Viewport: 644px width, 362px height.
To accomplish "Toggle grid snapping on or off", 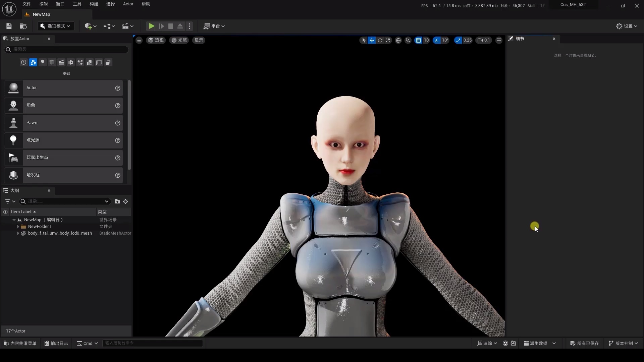I will pyautogui.click(x=418, y=40).
